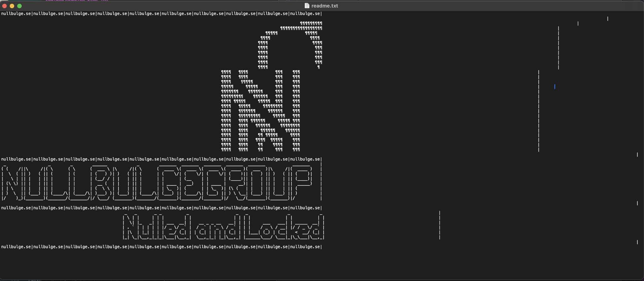Click the readme.txt document icon in title bar
644x281 pixels.
[307, 6]
